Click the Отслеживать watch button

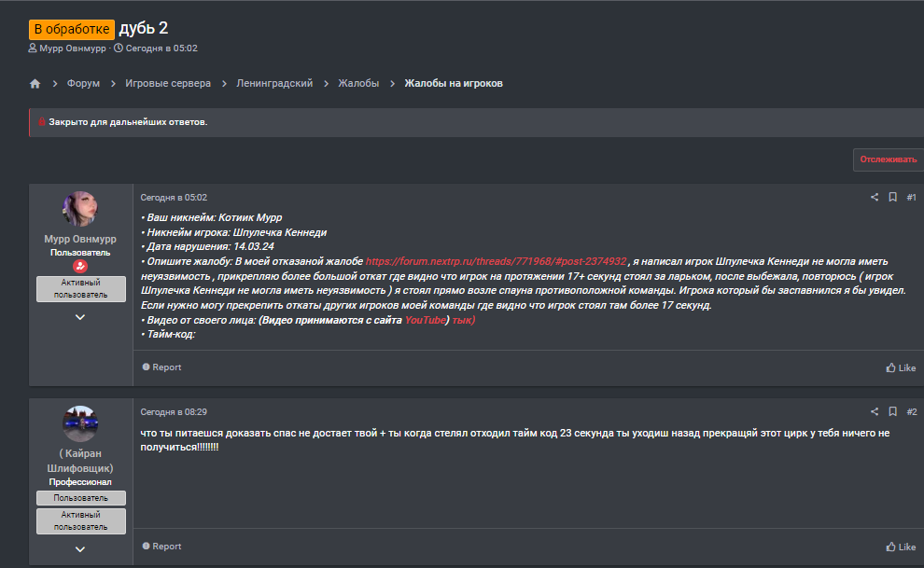888,159
